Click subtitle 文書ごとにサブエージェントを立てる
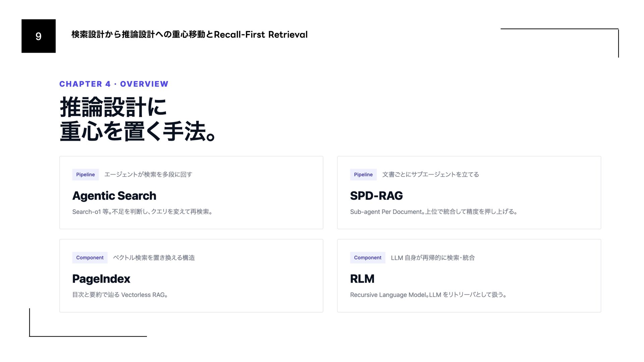Screen dimensions: 644x362 pos(430,175)
